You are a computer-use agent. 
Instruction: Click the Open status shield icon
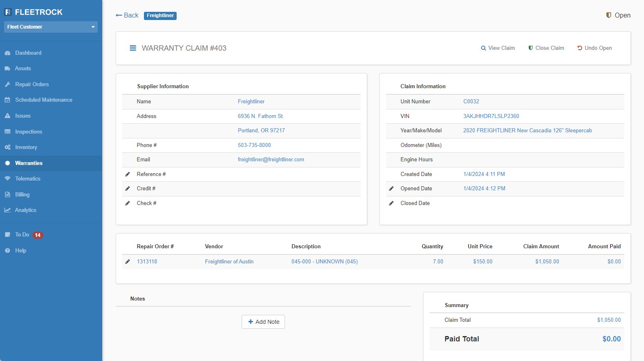(x=608, y=15)
